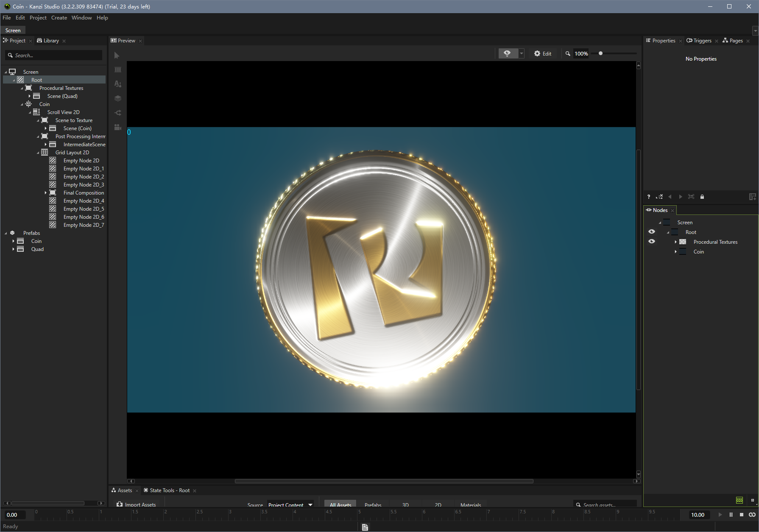The image size is (759, 532).
Task: Toggle the Preview visibility eye button
Action: click(x=508, y=53)
